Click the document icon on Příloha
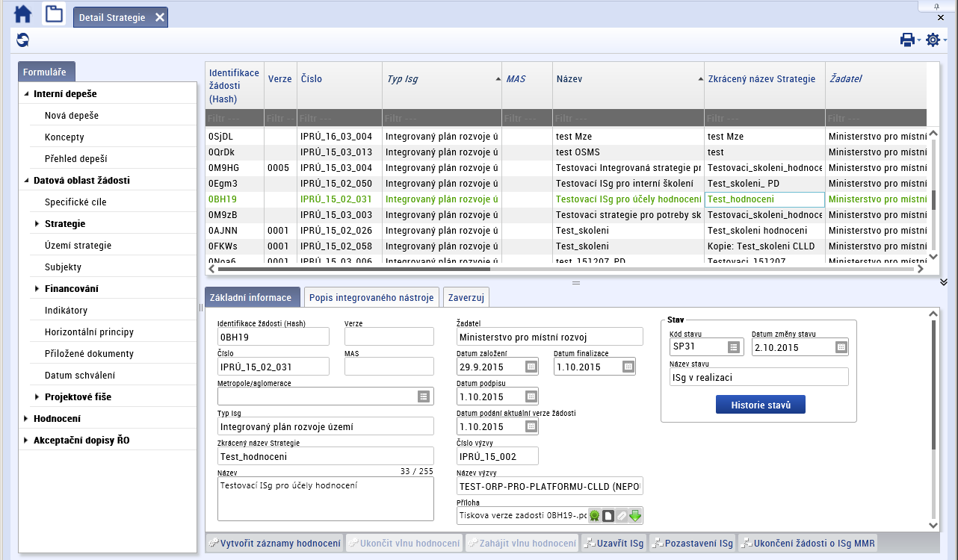The width and height of the screenshot is (958, 560). click(x=608, y=515)
